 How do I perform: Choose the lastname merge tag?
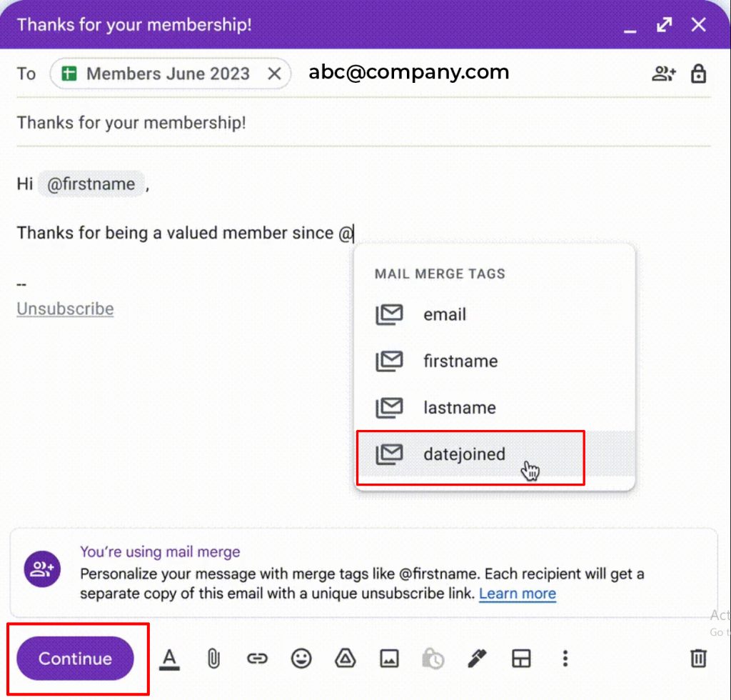459,408
